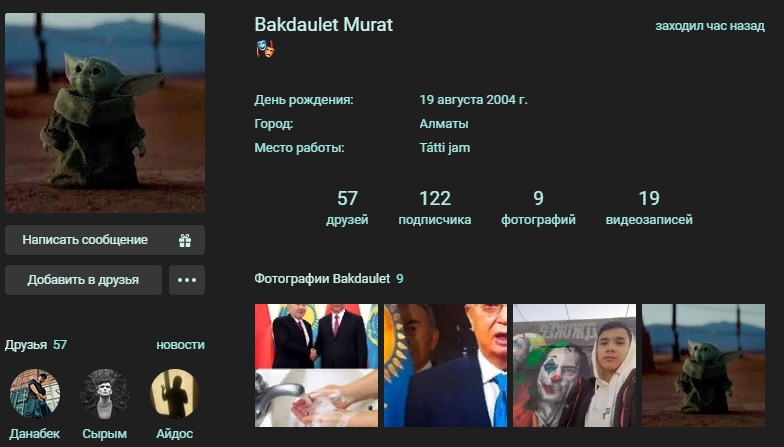Open friend Данабек's avatar
This screenshot has width=784, height=447.
click(35, 394)
